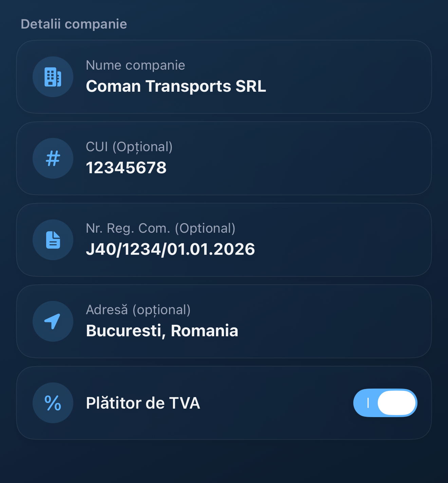Click the Plătitor de TVA label text
This screenshot has width=448, height=483.
pyautogui.click(x=143, y=403)
